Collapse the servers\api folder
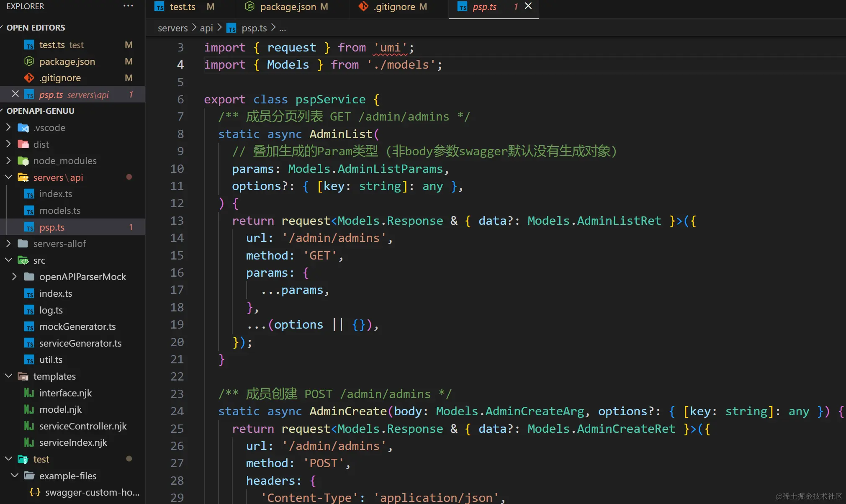This screenshot has width=846, height=504. [x=8, y=177]
